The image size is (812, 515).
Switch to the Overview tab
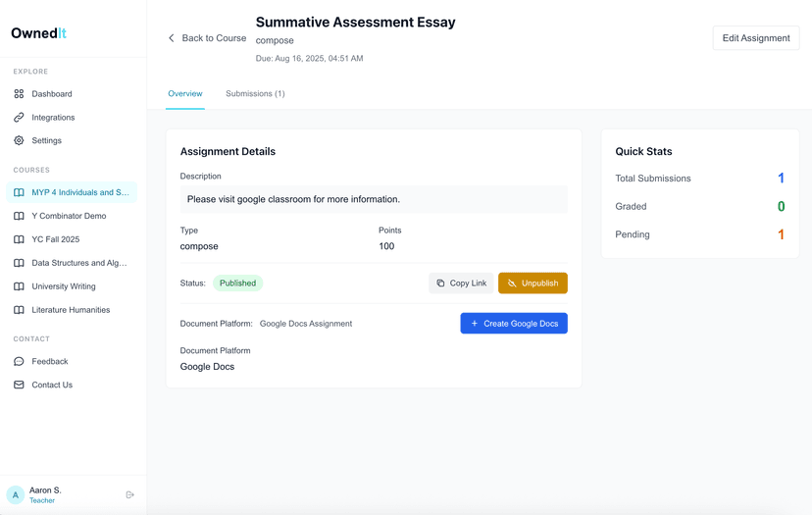185,94
